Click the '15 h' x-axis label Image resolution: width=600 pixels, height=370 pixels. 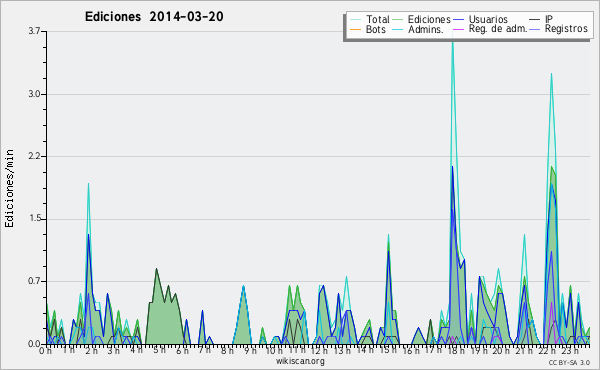387,350
